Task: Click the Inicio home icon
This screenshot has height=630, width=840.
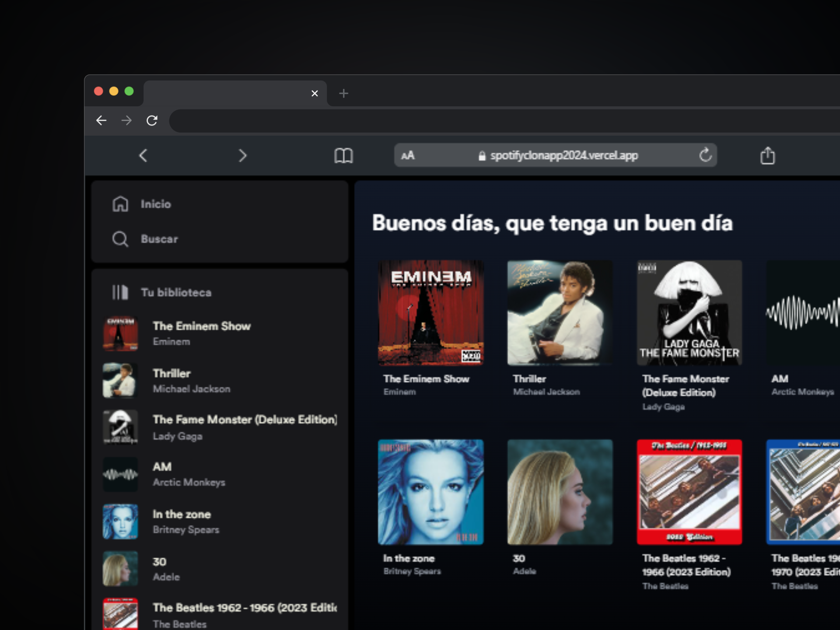Action: pos(120,204)
